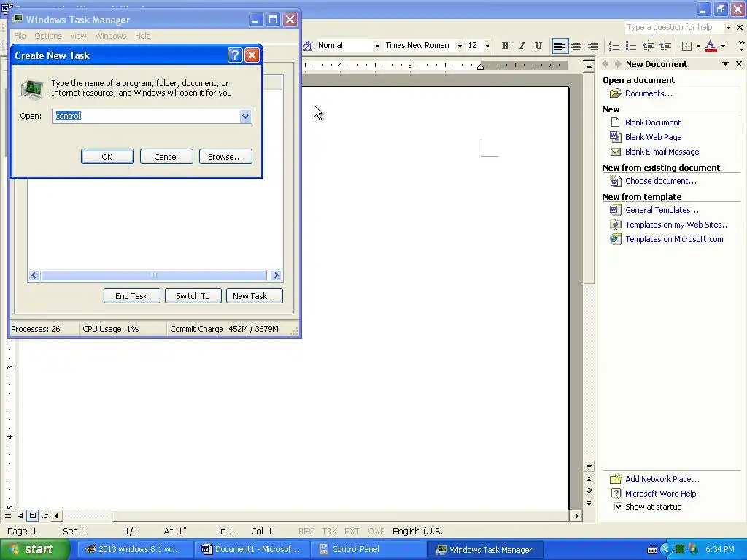The height and width of the screenshot is (560, 747).
Task: Click the New Task... button
Action: pos(255,296)
